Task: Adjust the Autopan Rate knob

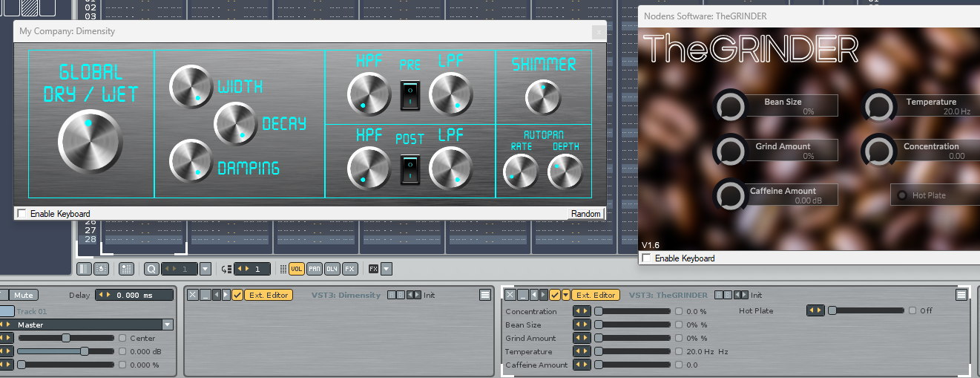Action: (522, 172)
